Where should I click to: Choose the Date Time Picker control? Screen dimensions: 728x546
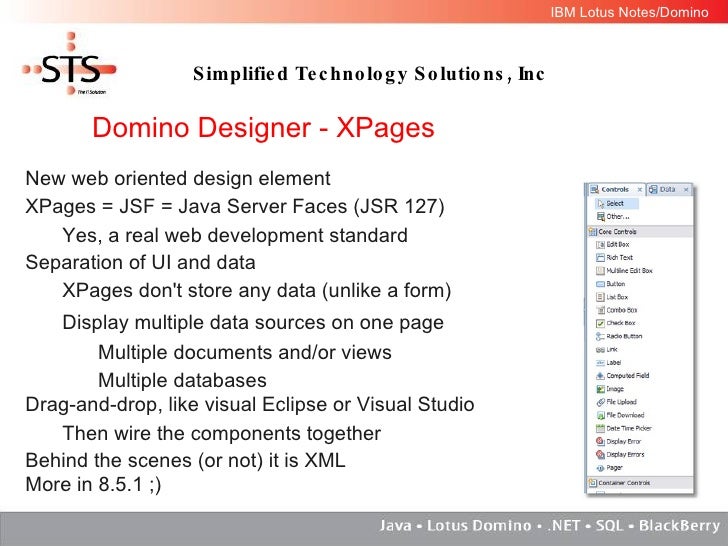point(624,428)
